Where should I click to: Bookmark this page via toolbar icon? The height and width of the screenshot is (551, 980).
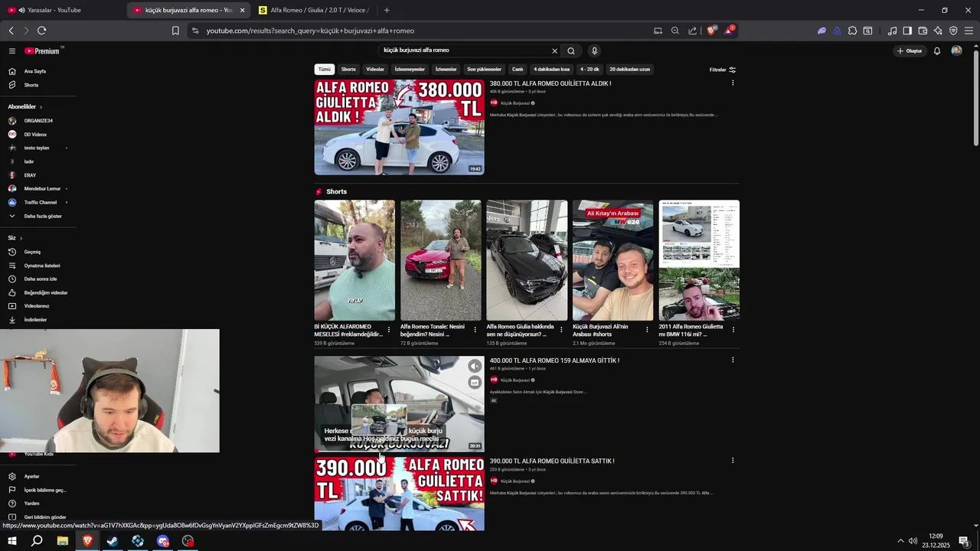pos(175,31)
